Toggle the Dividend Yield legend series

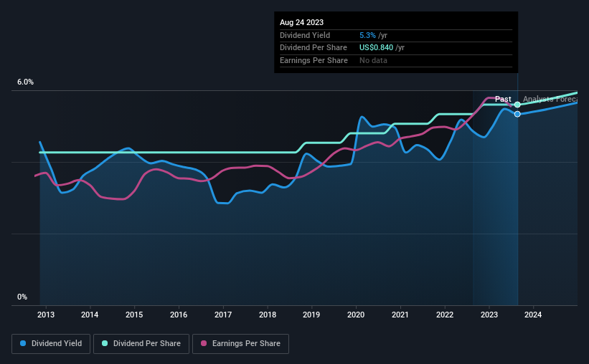click(x=51, y=344)
